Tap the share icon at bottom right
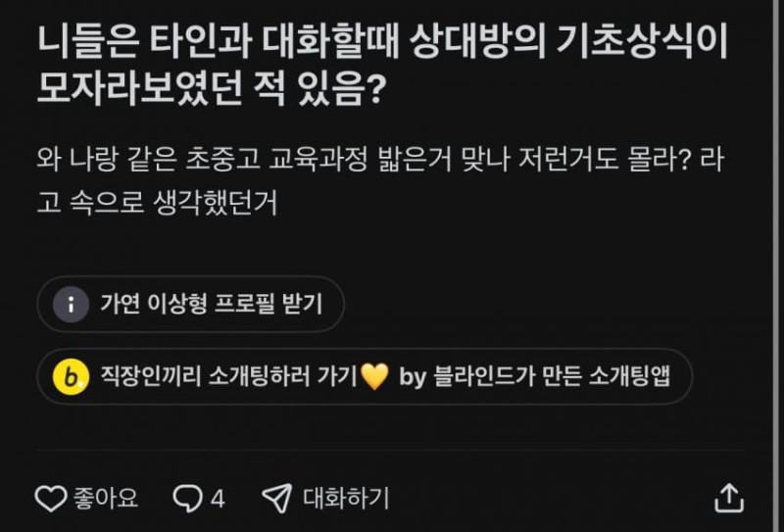This screenshot has height=532, width=784. coord(728,498)
